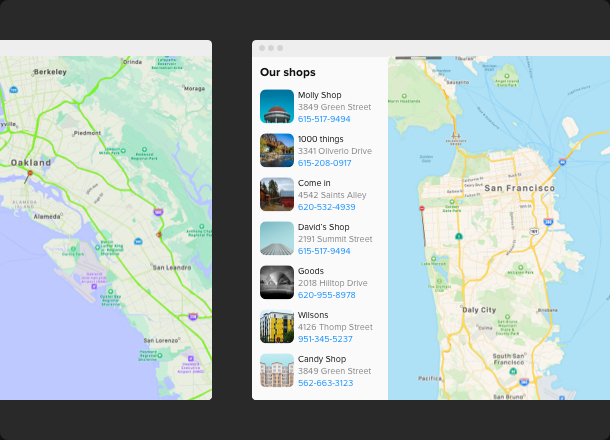Click the green Highway 1 shield

point(459,236)
